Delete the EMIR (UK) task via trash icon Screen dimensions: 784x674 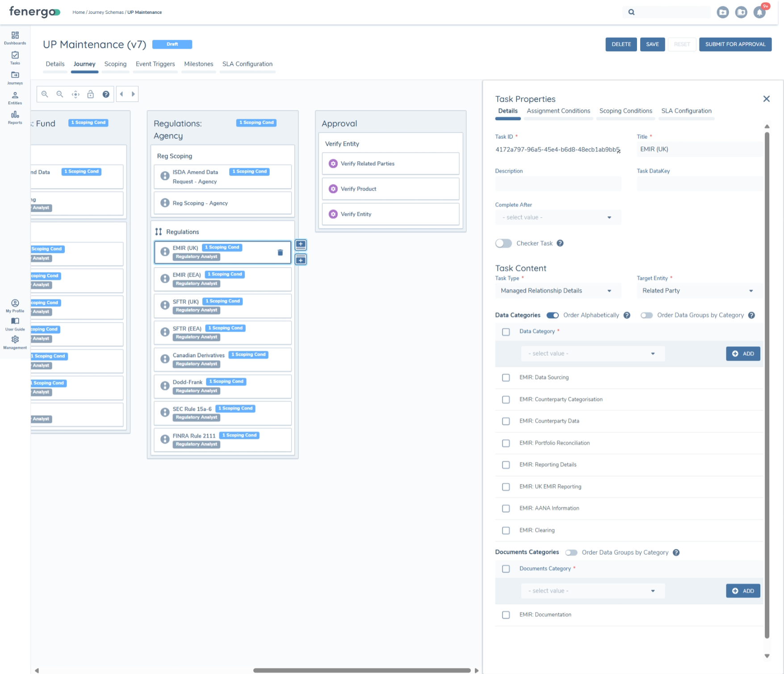[280, 252]
